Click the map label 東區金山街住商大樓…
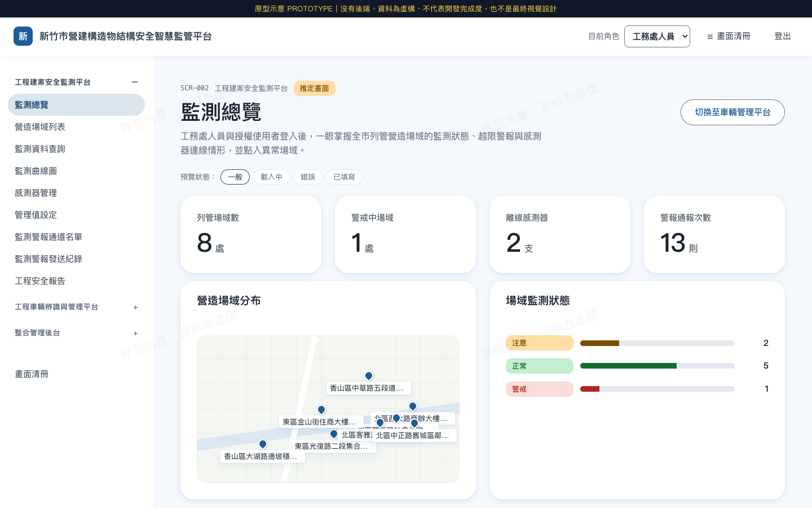Screen dimensions: 812x508 click(x=321, y=422)
